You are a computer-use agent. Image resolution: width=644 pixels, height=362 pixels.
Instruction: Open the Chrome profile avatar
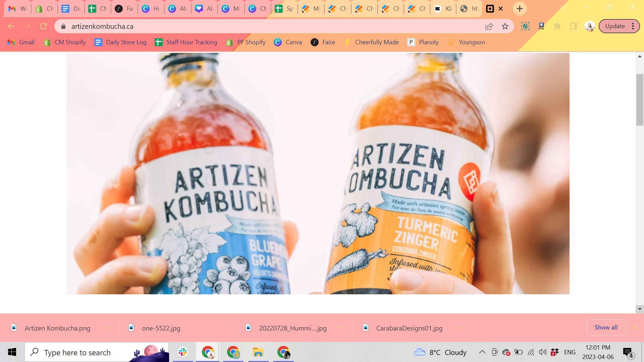point(589,26)
